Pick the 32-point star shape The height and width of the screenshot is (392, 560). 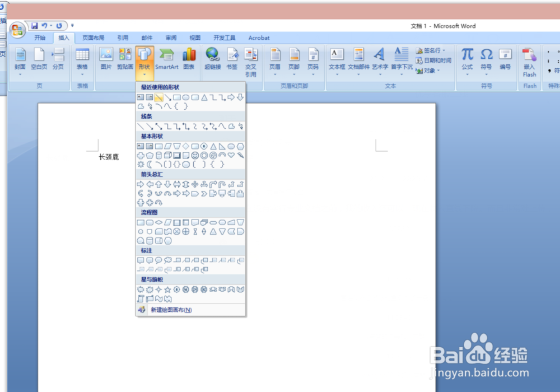(x=204, y=290)
